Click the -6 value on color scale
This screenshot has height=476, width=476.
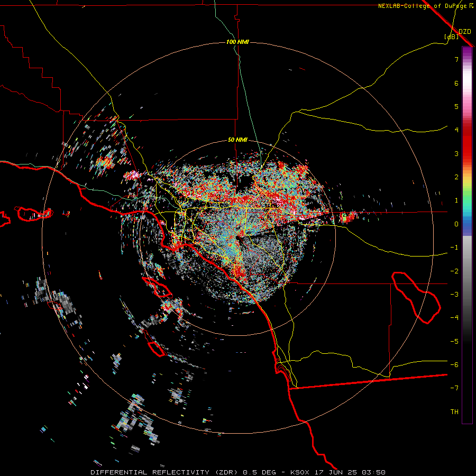pos(454,365)
